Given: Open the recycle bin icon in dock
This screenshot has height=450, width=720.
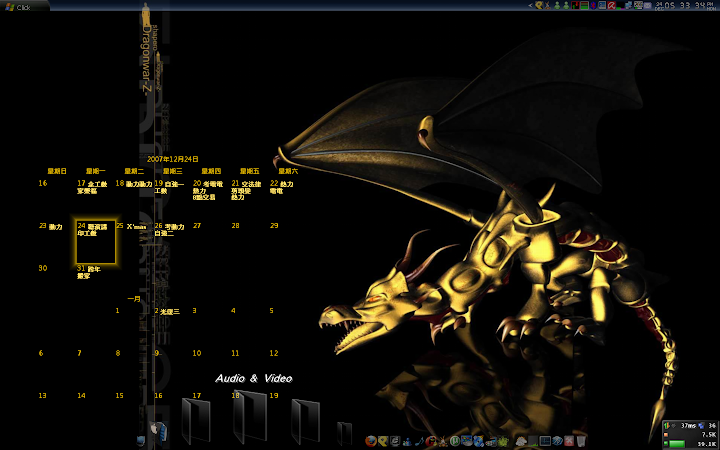Looking at the screenshot, I should click(x=581, y=441).
